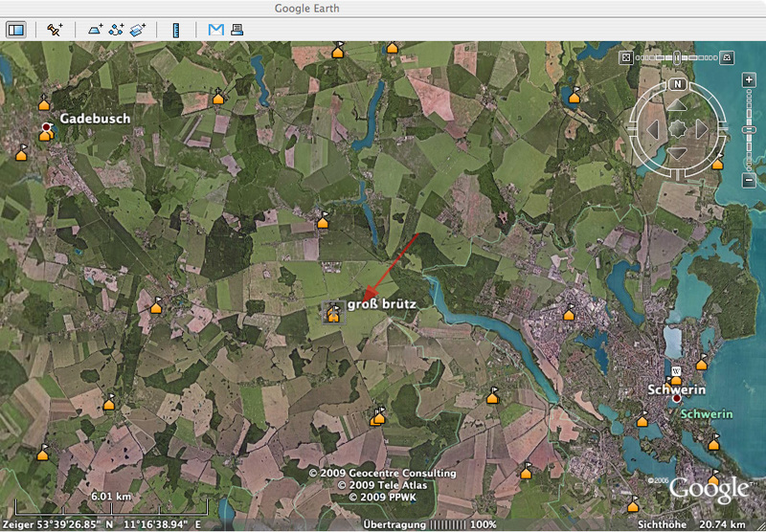Click the Email envelope icon
Screen dimensions: 766x532
[215, 30]
